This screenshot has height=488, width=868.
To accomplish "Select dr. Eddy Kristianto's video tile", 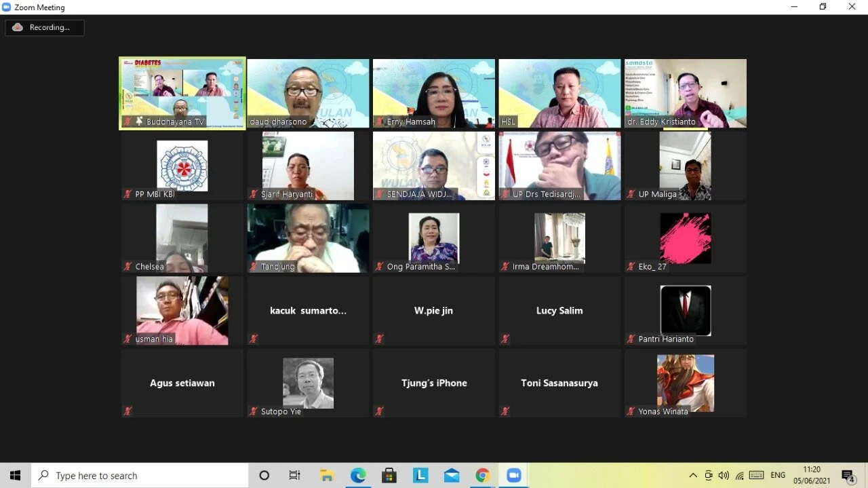I will click(686, 93).
